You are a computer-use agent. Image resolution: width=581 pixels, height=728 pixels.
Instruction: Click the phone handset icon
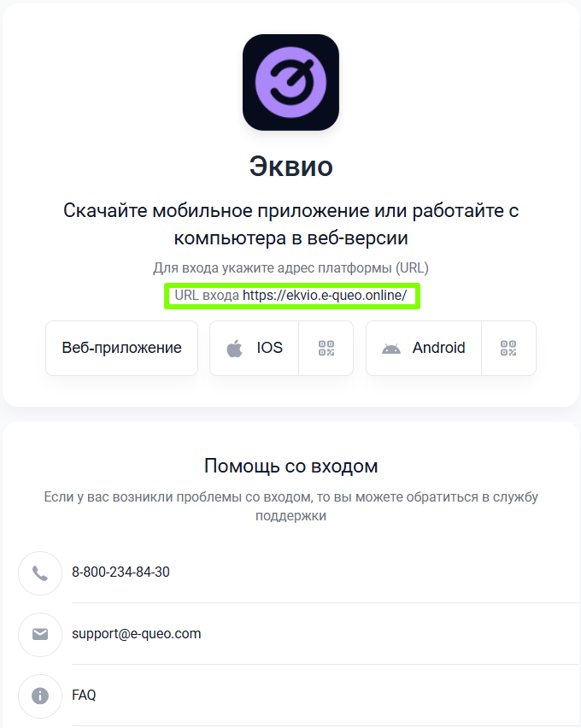[40, 573]
